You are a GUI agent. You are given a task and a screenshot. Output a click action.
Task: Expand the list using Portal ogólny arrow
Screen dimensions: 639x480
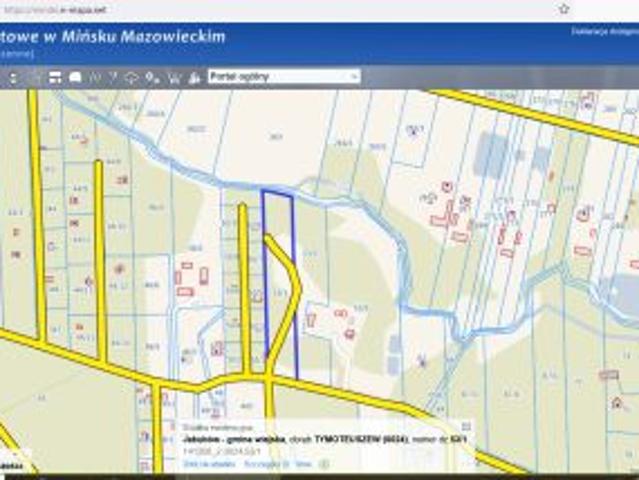(354, 76)
